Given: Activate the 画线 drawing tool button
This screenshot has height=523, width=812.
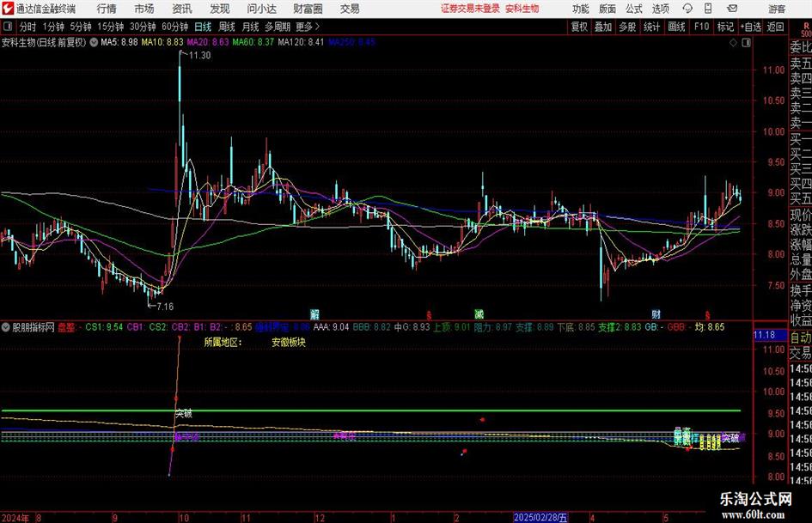Looking at the screenshot, I should pyautogui.click(x=676, y=27).
